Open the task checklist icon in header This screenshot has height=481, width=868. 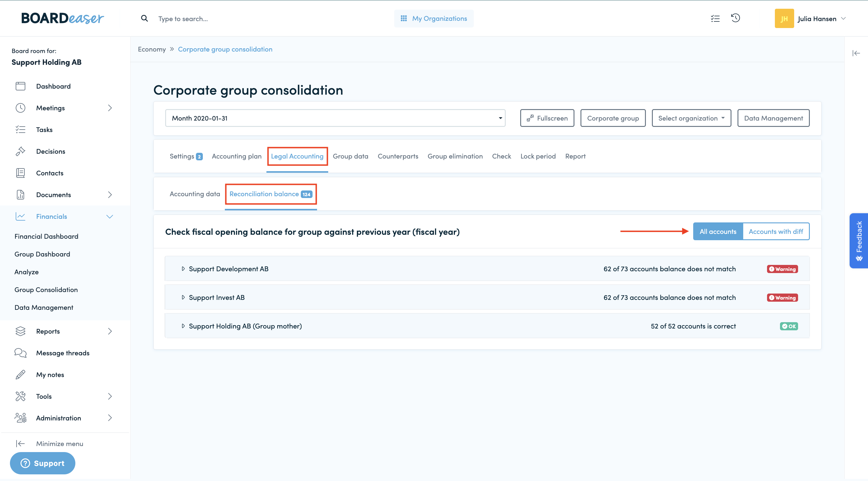[x=715, y=18]
